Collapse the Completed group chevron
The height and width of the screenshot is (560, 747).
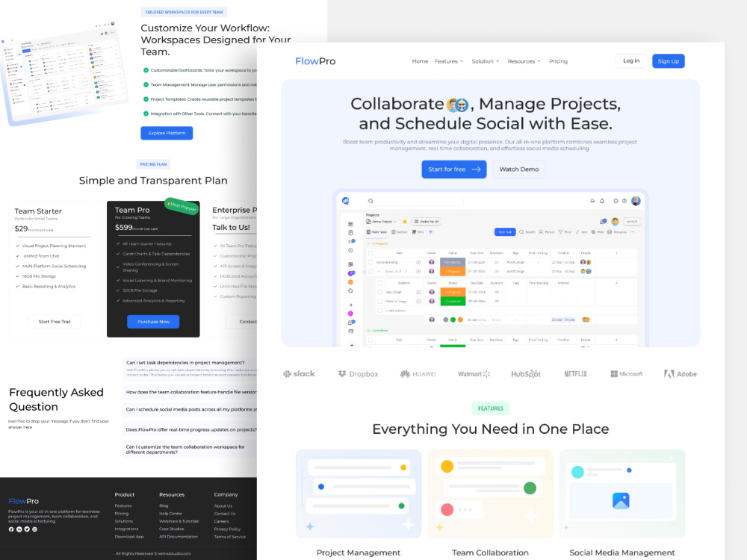tap(369, 331)
